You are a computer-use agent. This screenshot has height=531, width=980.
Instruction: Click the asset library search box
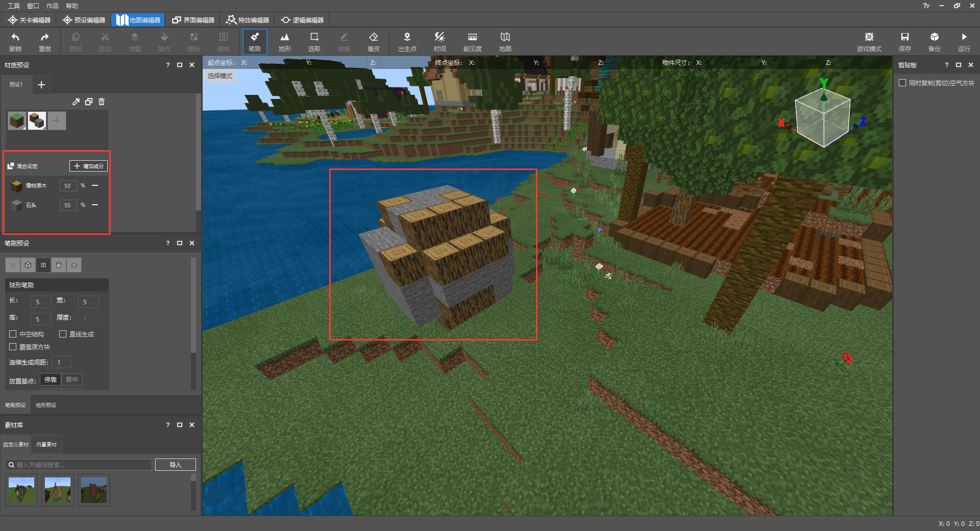[79, 465]
